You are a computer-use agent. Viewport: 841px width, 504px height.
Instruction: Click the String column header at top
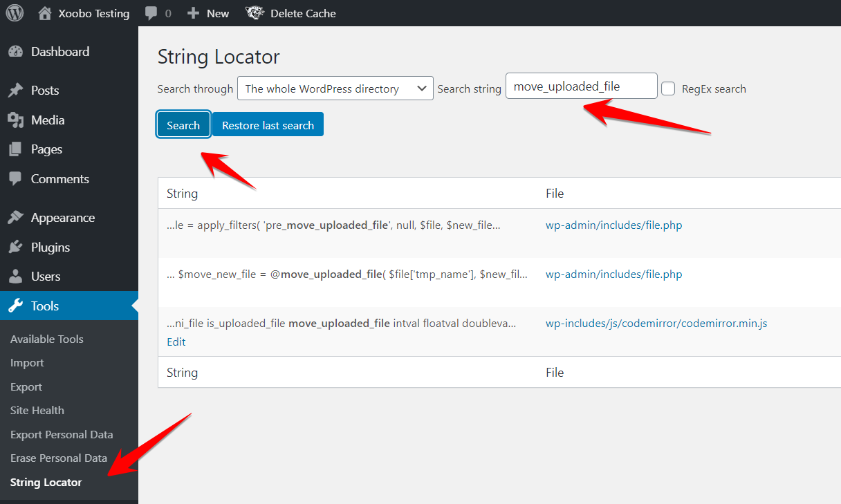point(183,194)
